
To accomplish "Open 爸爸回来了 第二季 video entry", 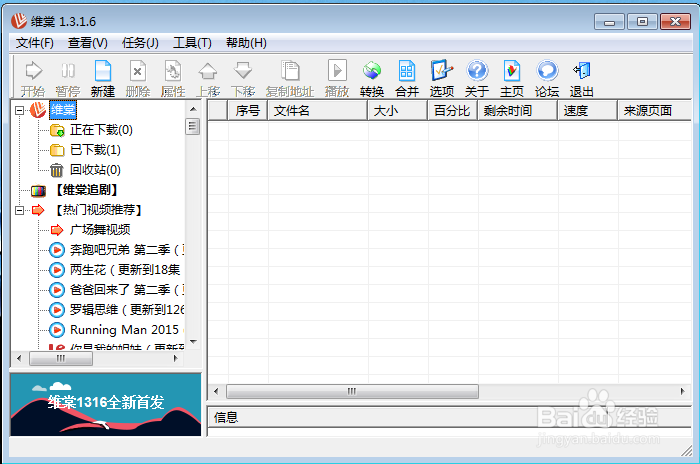I will pos(116,290).
